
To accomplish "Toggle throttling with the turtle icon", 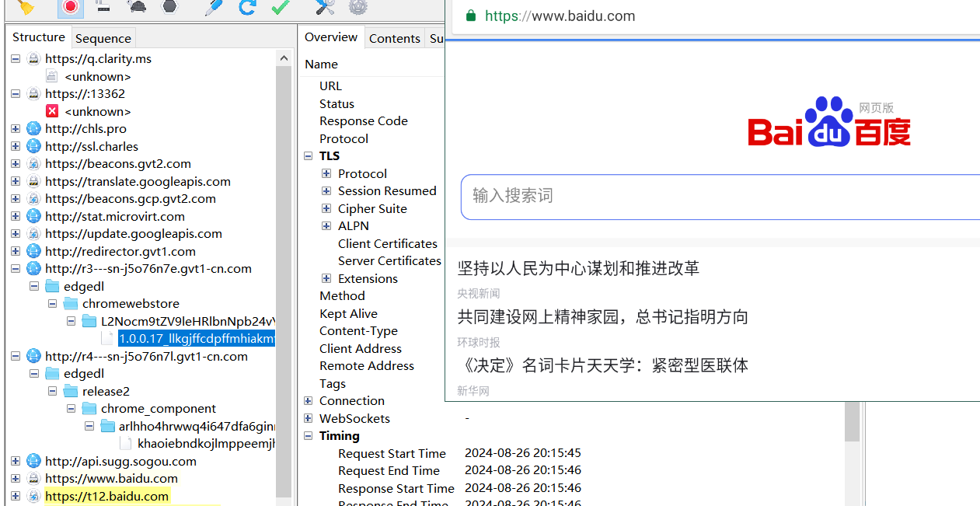I will point(138,7).
